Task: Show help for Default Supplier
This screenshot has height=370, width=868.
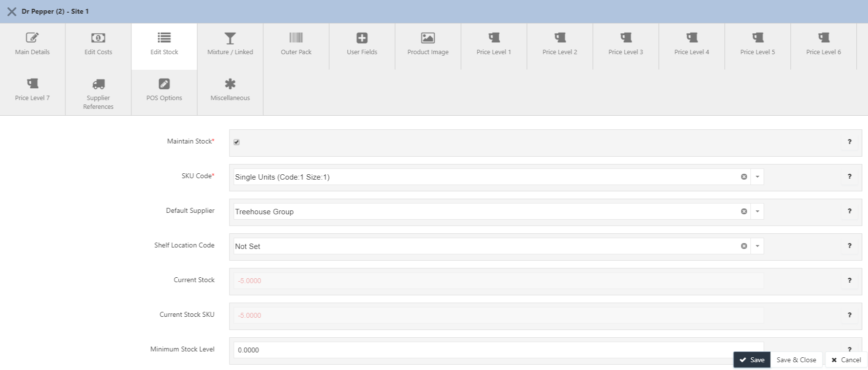Action: 849,211
